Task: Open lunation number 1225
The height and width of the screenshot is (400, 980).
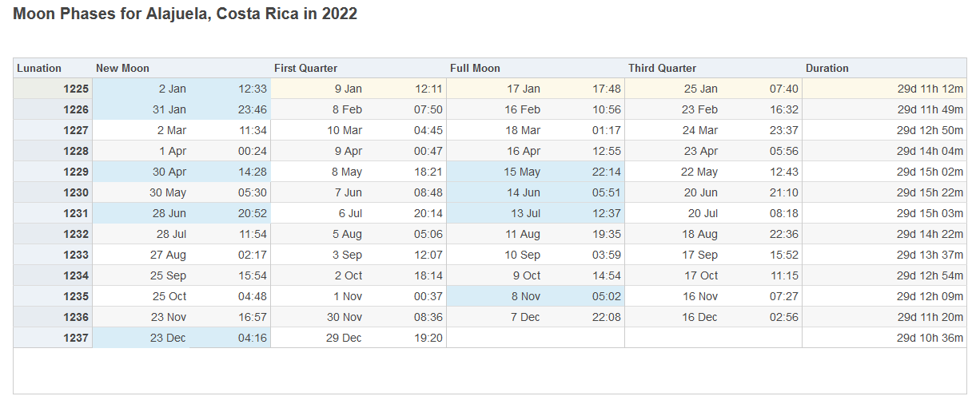Action: pyautogui.click(x=76, y=89)
